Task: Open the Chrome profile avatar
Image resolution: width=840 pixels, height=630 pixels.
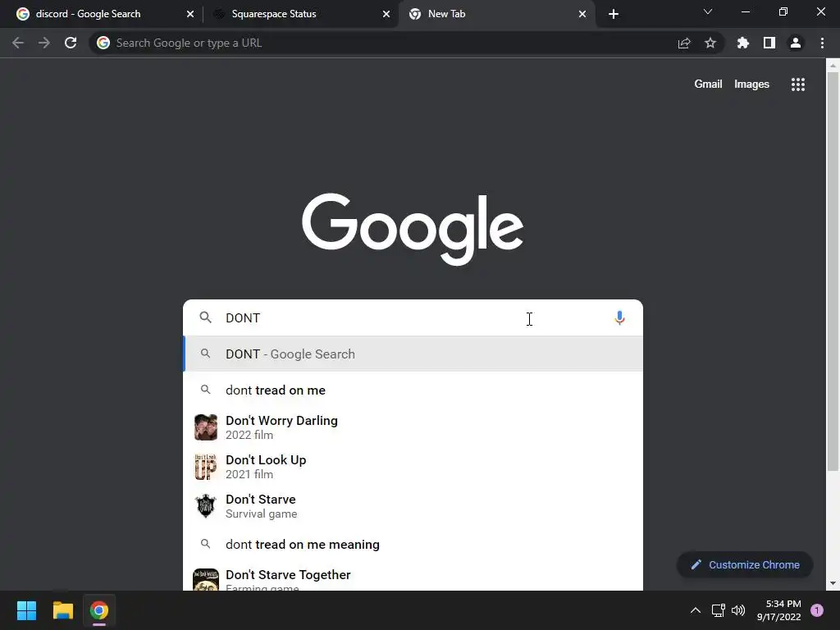Action: pyautogui.click(x=796, y=43)
